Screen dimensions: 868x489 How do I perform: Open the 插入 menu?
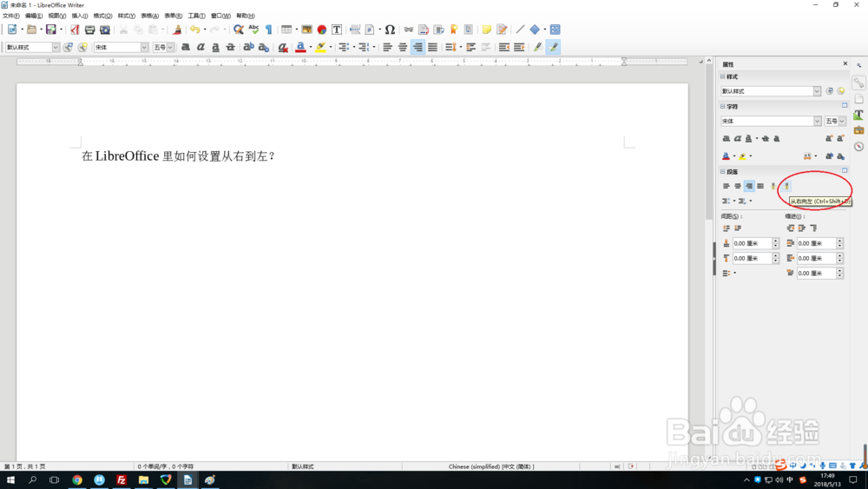(x=80, y=16)
